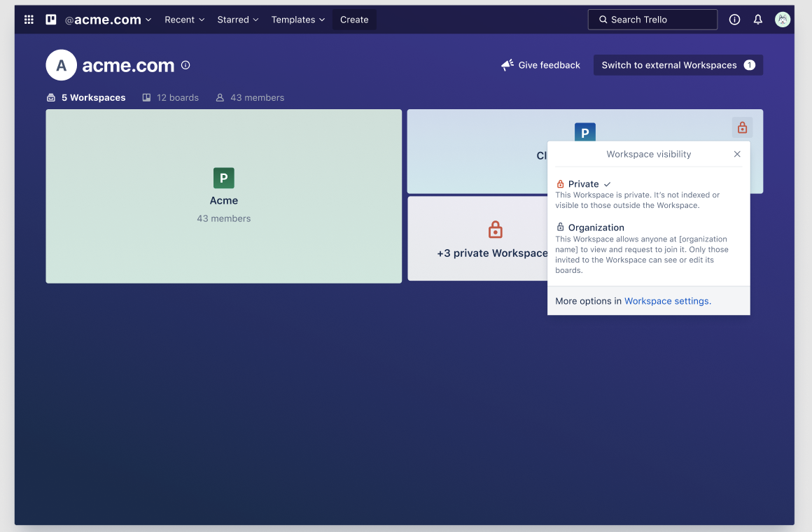Select the Organization visibility option
The height and width of the screenshot is (532, 812).
point(648,248)
